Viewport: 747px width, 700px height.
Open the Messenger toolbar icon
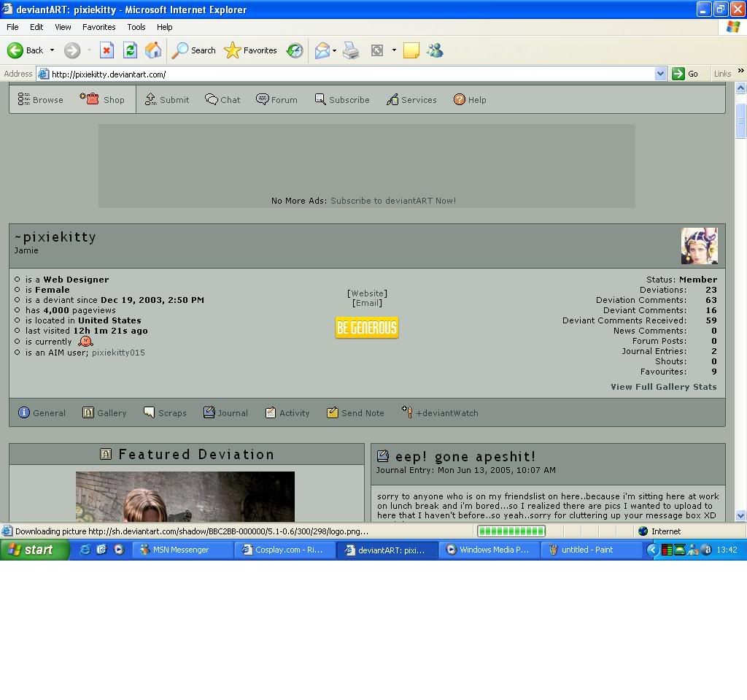435,50
